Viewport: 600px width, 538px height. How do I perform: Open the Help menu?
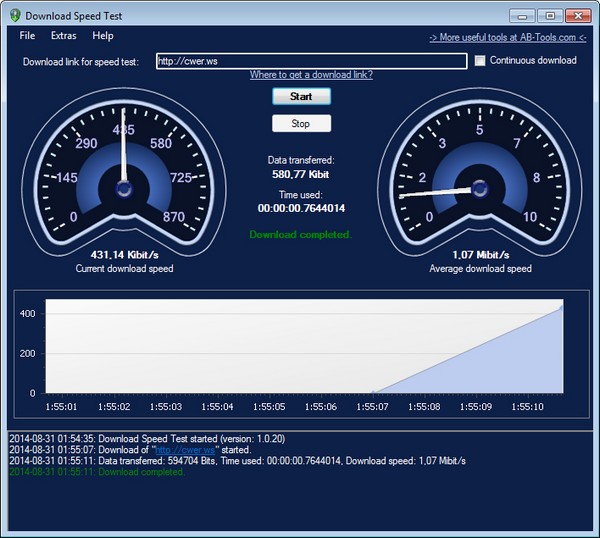click(x=103, y=36)
